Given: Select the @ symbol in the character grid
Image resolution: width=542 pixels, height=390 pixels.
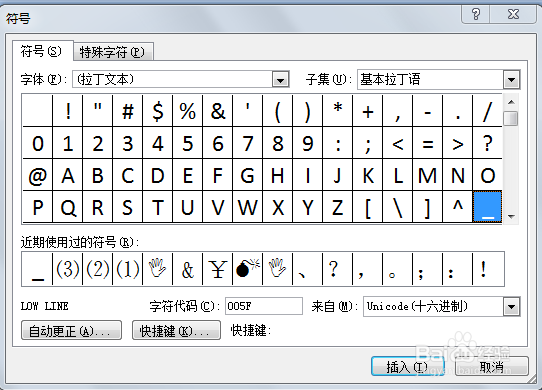Looking at the screenshot, I should [37, 175].
